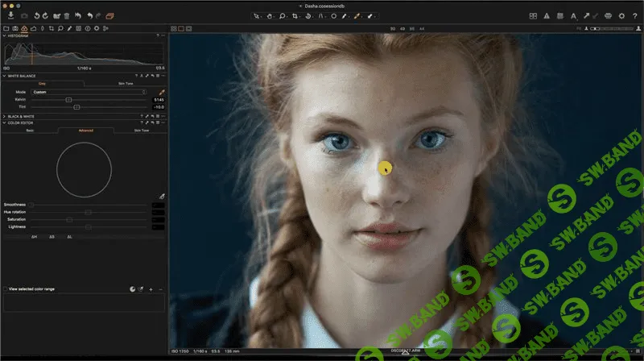The image size is (644, 361).
Task: Select the Pan hand tool
Action: pos(270,16)
